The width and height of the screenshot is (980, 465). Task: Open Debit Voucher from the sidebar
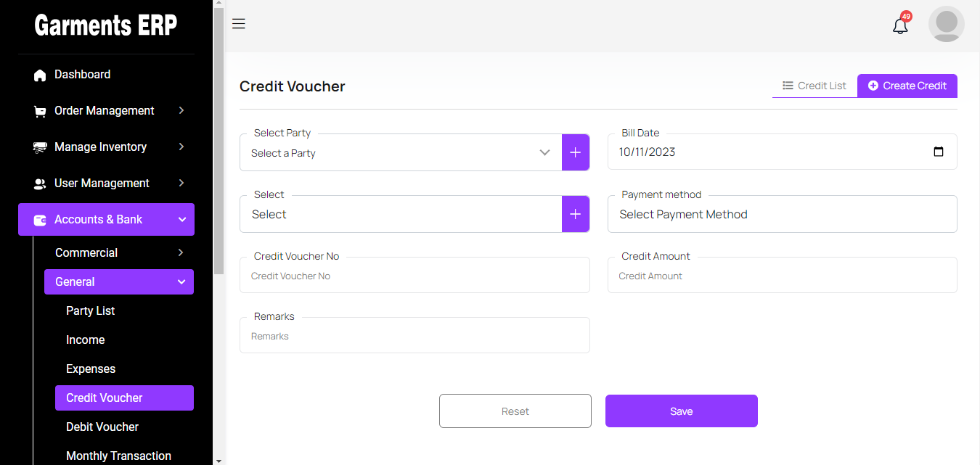[x=102, y=427]
